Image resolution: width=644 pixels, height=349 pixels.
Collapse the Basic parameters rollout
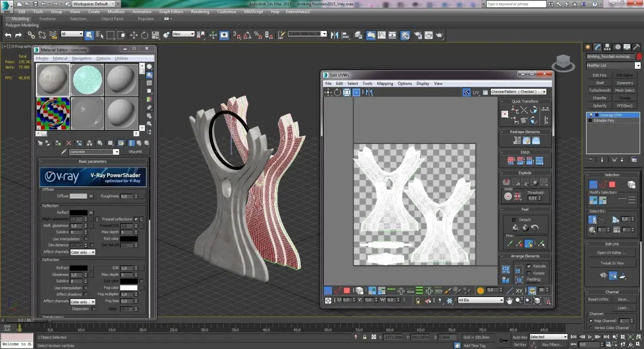click(x=92, y=161)
